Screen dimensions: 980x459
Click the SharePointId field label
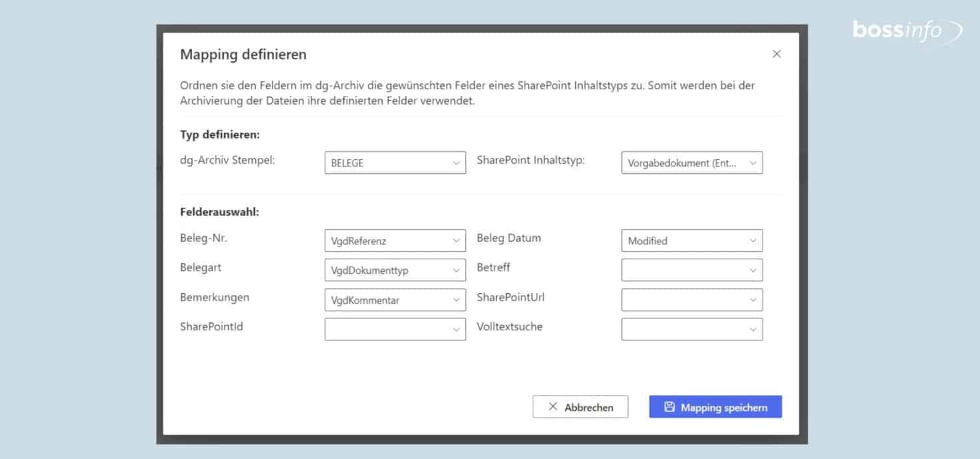click(211, 326)
